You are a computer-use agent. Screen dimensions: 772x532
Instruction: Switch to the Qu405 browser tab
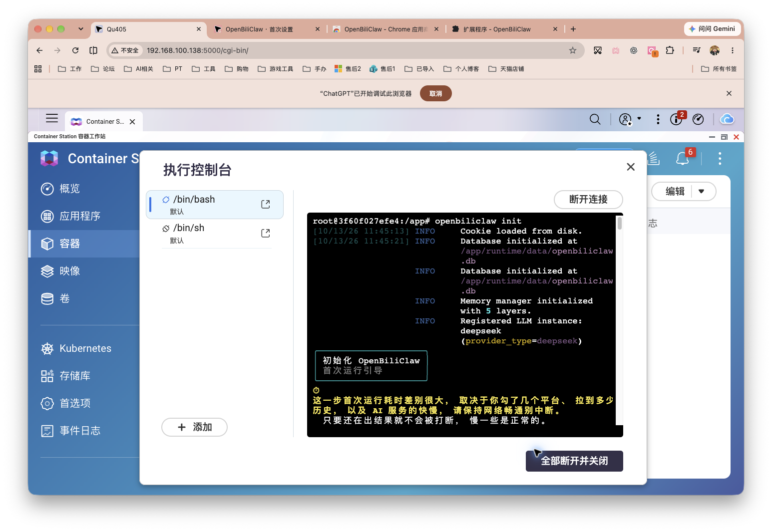(148, 29)
